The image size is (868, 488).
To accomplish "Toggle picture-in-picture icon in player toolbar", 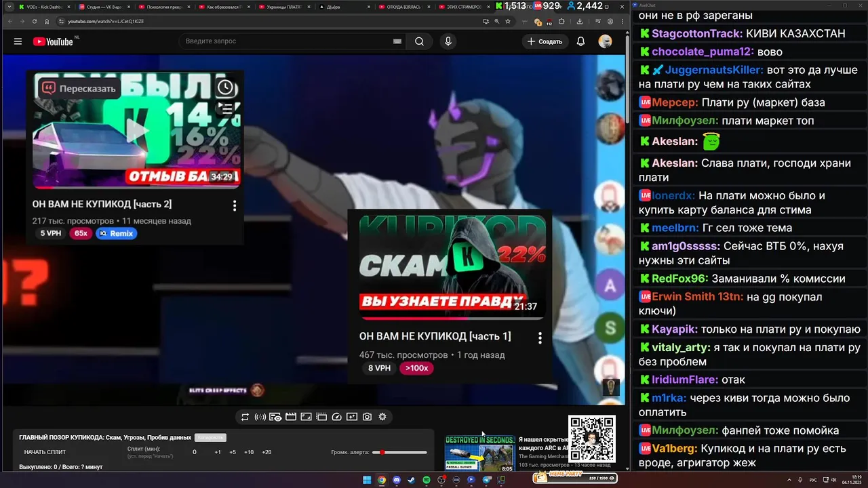I will (x=306, y=417).
